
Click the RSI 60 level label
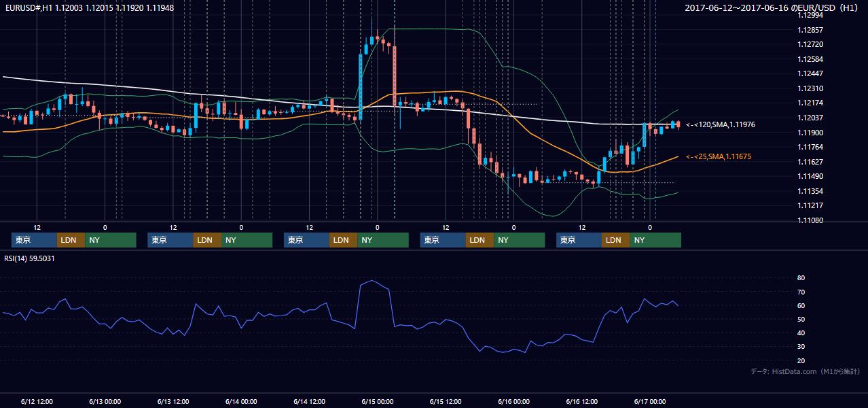pyautogui.click(x=801, y=305)
